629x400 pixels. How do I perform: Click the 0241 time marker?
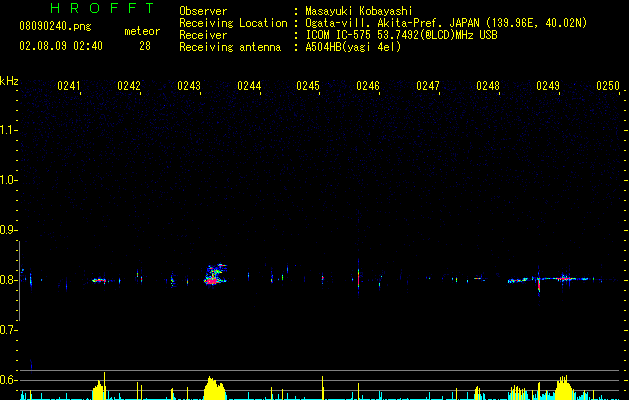click(69, 86)
